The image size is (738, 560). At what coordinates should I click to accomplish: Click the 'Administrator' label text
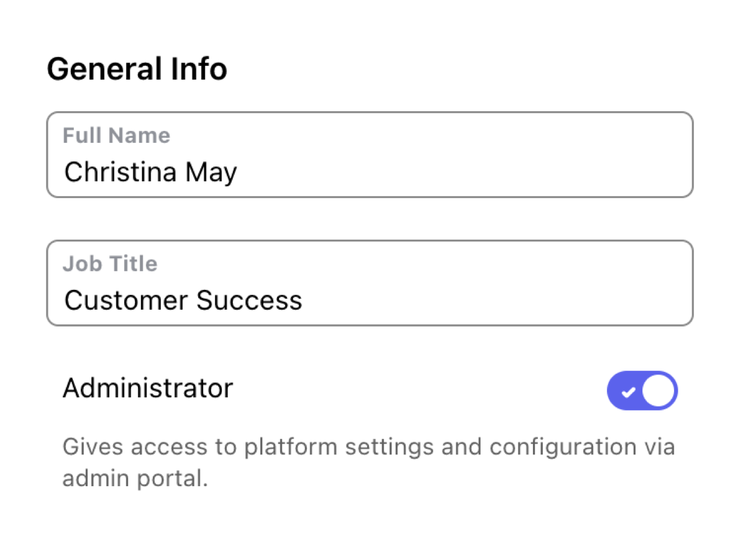tap(148, 389)
